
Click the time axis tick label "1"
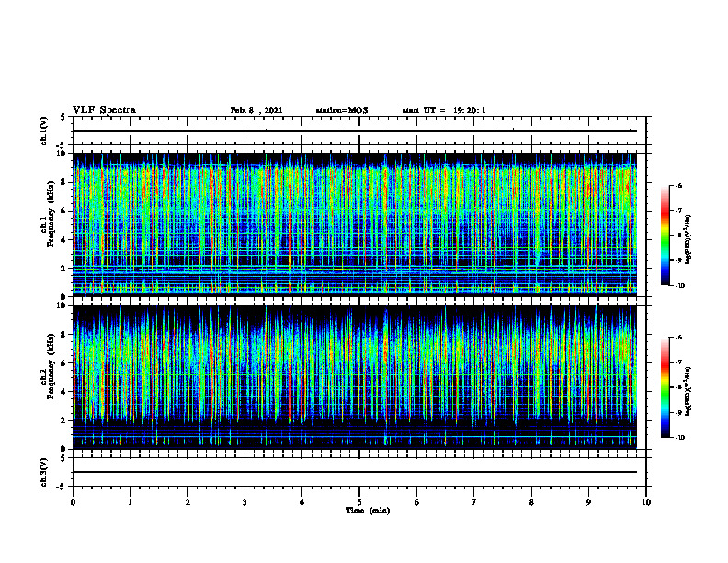pos(131,502)
